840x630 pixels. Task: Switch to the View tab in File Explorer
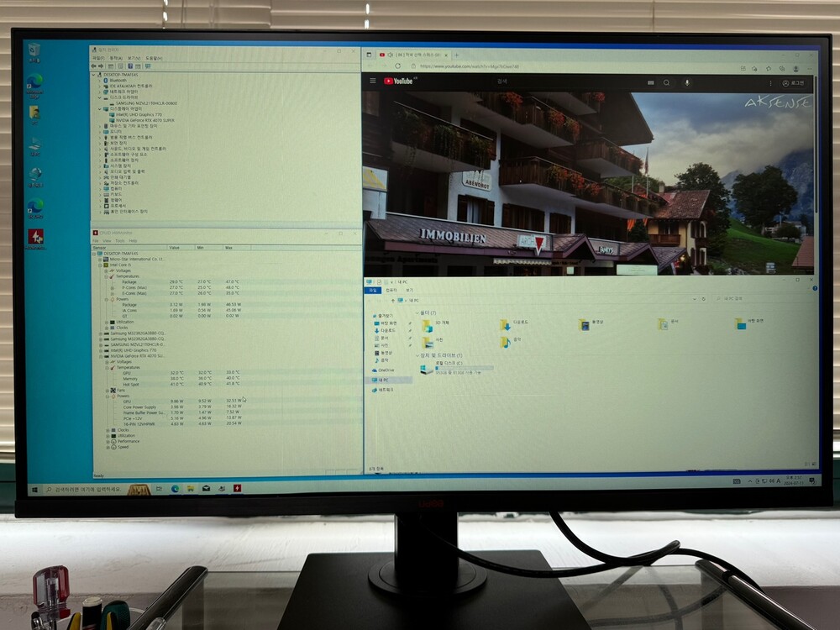tap(409, 290)
